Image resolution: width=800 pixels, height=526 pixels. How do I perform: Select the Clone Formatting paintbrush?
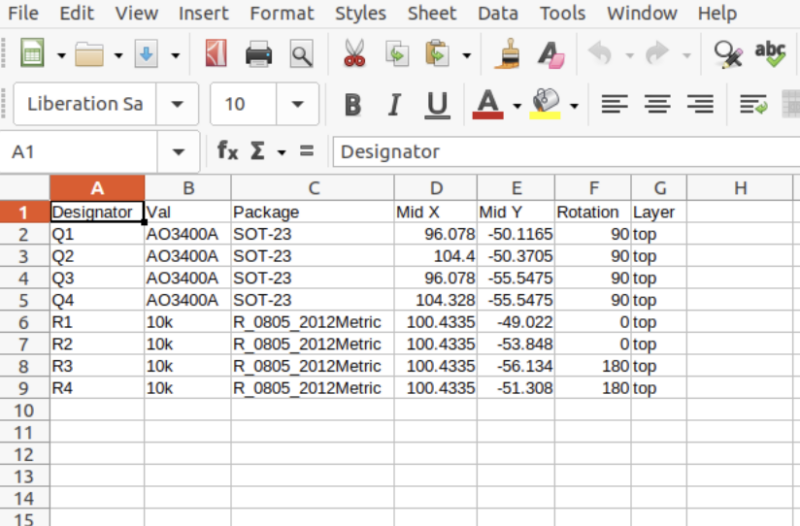(x=508, y=54)
